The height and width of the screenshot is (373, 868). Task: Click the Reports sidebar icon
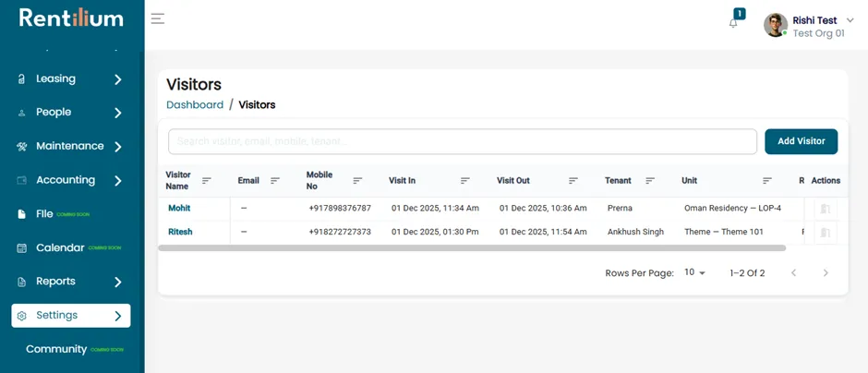click(x=21, y=283)
